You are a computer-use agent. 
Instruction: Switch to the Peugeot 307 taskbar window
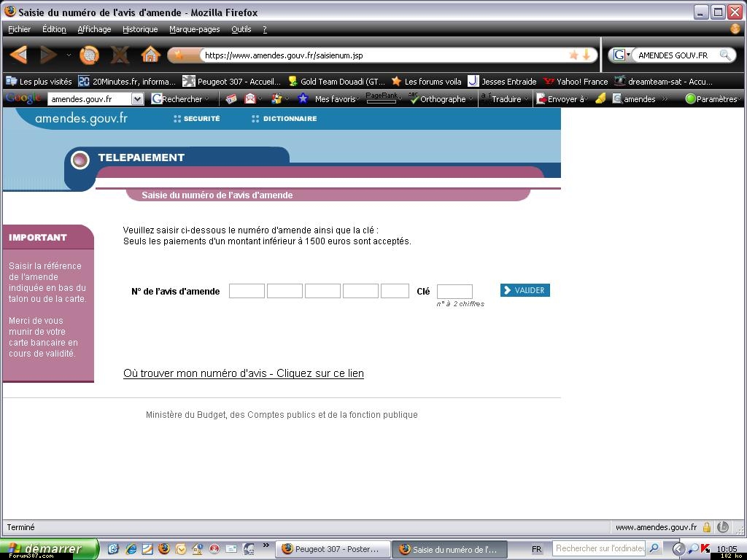tap(332, 549)
